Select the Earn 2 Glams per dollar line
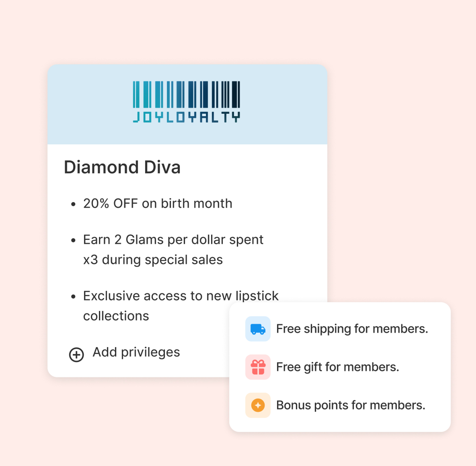The width and height of the screenshot is (476, 466). click(x=173, y=240)
